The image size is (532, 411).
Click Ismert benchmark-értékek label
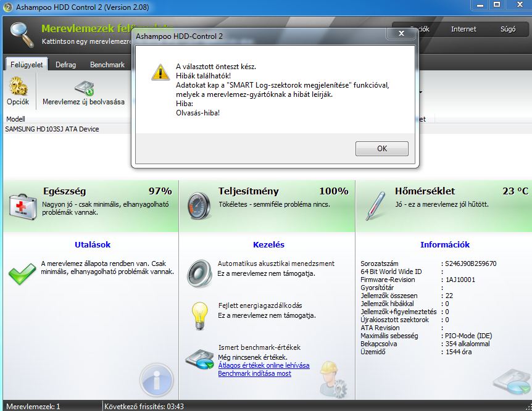260,347
